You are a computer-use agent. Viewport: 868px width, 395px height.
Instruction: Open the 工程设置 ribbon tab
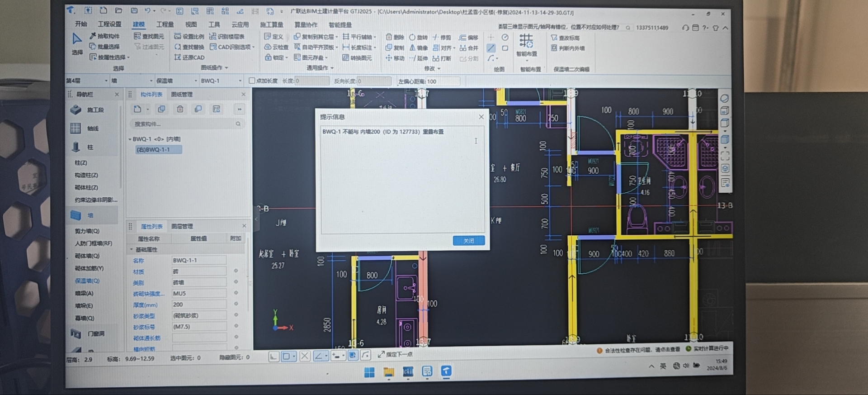pos(110,24)
